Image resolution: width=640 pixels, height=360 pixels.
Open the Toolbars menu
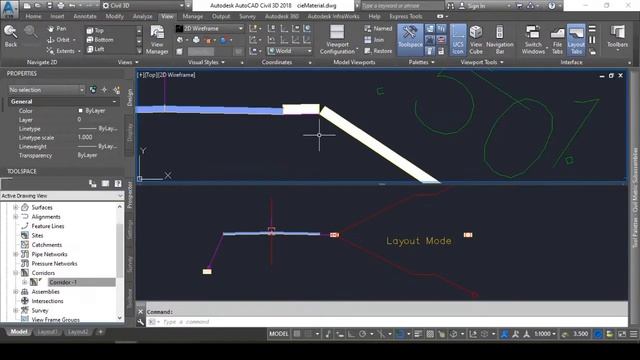(617, 38)
